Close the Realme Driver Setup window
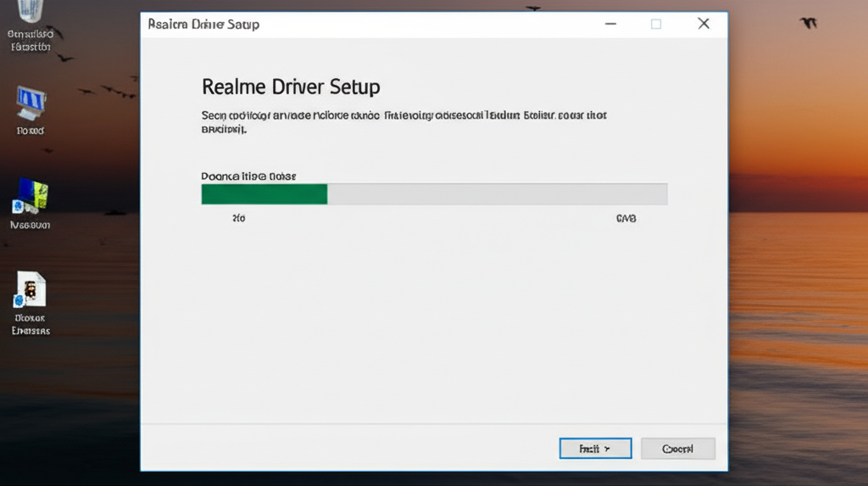Screen dimensions: 868x486 pyautogui.click(x=703, y=24)
